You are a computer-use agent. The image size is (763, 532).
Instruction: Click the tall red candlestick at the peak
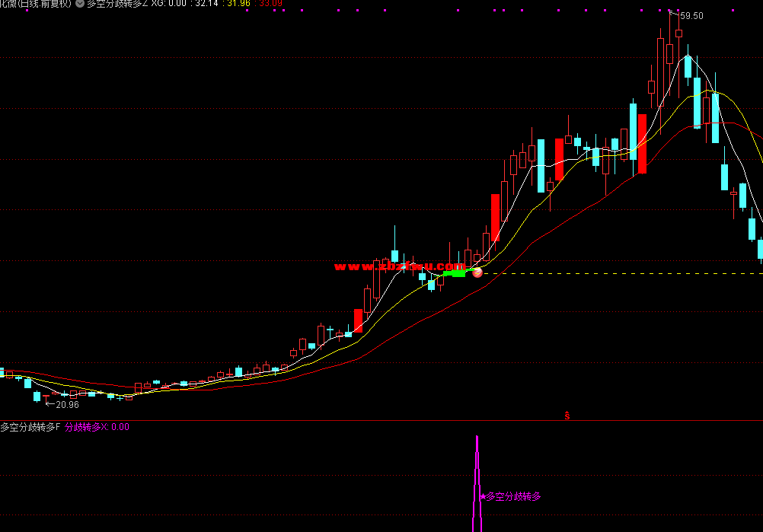660,72
